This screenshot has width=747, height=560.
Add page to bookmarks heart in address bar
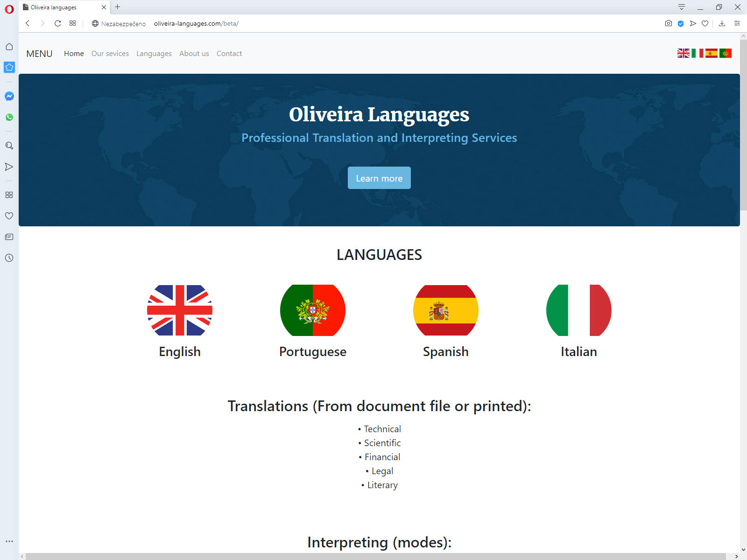(x=705, y=23)
